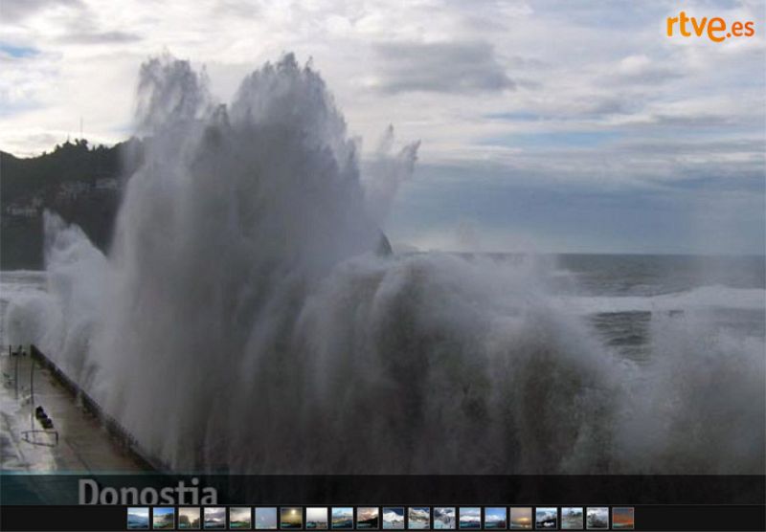
Task: Click the Donostia caption text
Action: 147,491
